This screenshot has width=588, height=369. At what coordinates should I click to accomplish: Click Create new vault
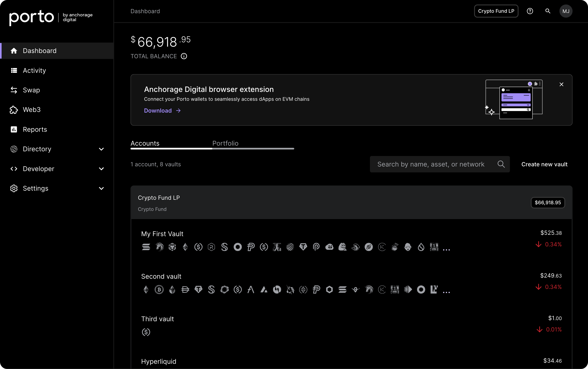(544, 164)
